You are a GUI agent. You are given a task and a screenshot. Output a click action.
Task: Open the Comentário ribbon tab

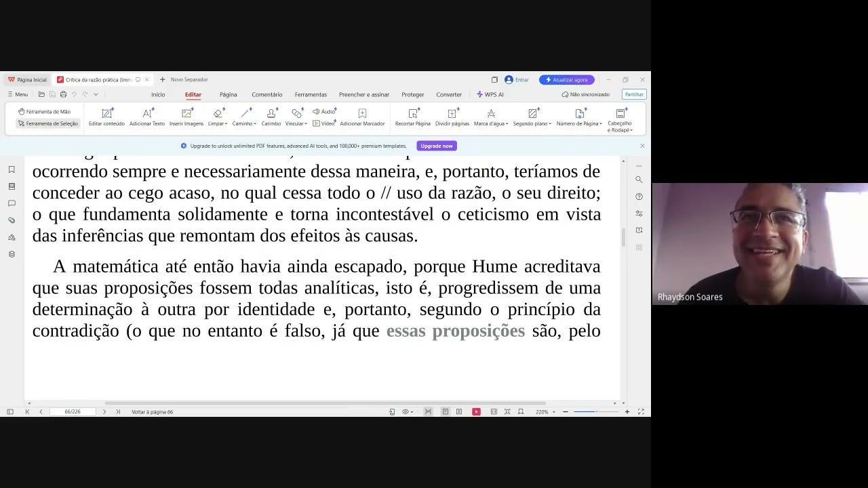point(267,94)
